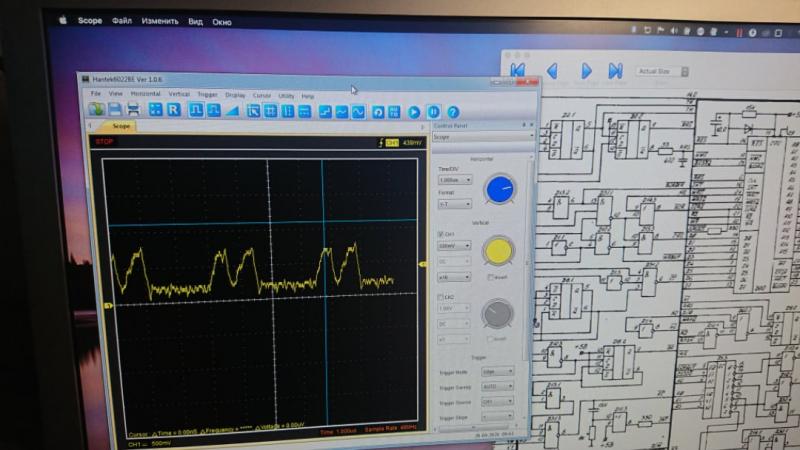Check the CH1 Invert checkbox

489,276
